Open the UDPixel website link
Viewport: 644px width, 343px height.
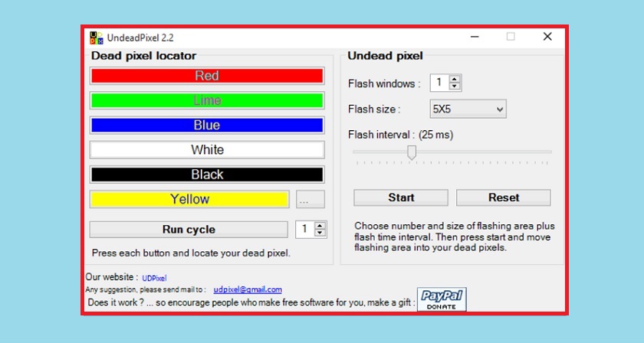[x=154, y=278]
